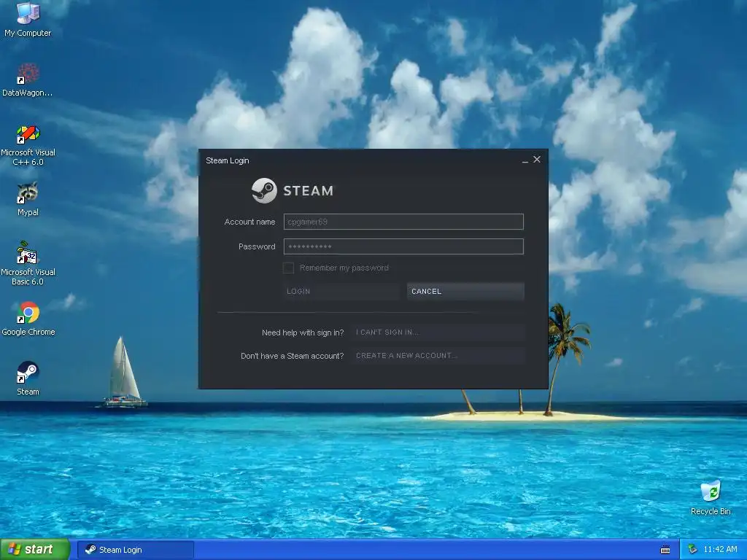Click the Steam Login taskbar button
747x560 pixels.
[136, 550]
